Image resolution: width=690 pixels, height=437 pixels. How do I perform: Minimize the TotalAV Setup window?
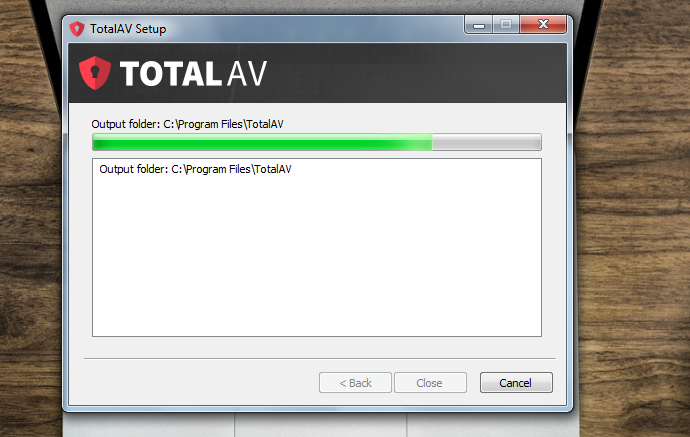pos(479,25)
